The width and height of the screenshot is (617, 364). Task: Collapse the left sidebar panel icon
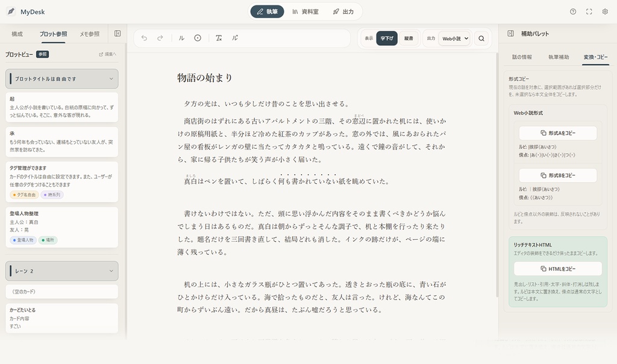coord(118,34)
